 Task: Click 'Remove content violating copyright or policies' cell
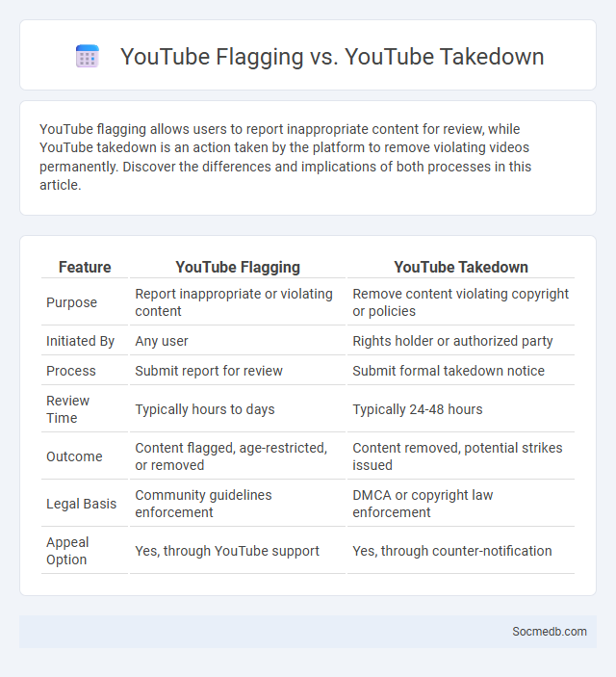click(461, 302)
